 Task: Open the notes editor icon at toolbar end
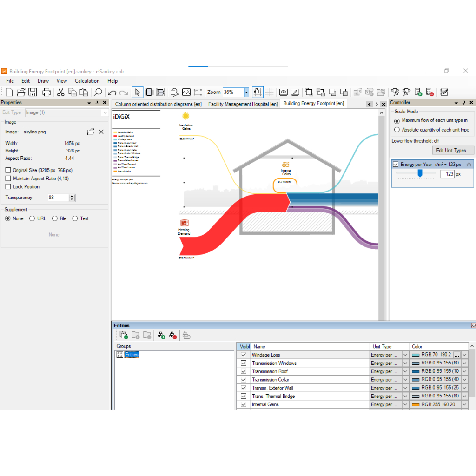click(x=444, y=92)
